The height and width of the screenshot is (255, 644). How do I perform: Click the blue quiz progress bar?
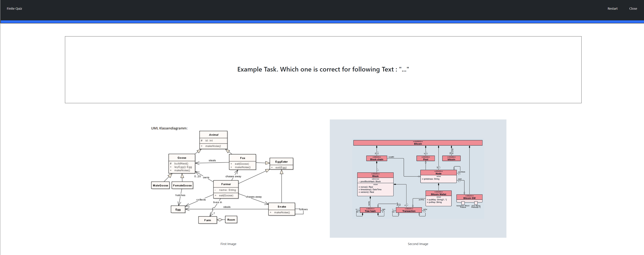pos(322,22)
